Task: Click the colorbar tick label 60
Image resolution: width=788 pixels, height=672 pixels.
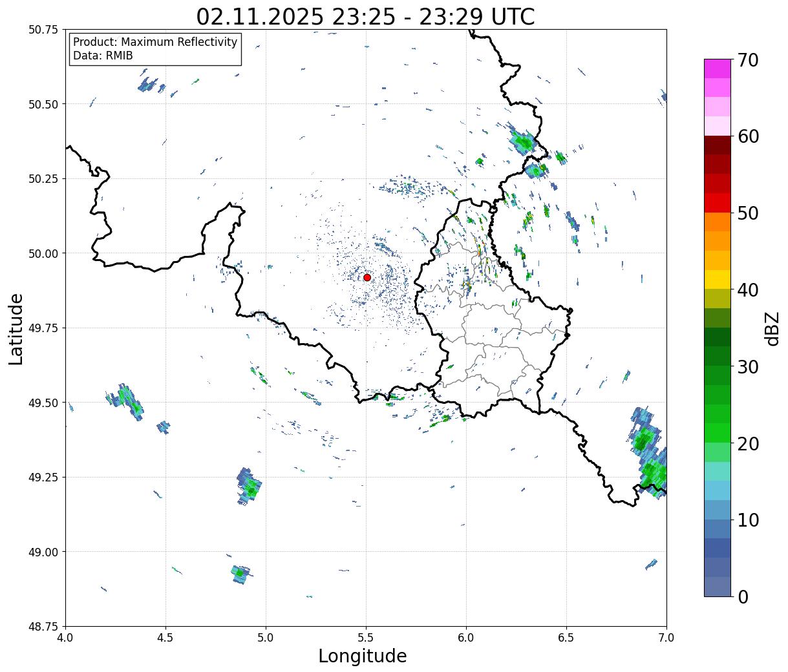Action: pos(749,136)
